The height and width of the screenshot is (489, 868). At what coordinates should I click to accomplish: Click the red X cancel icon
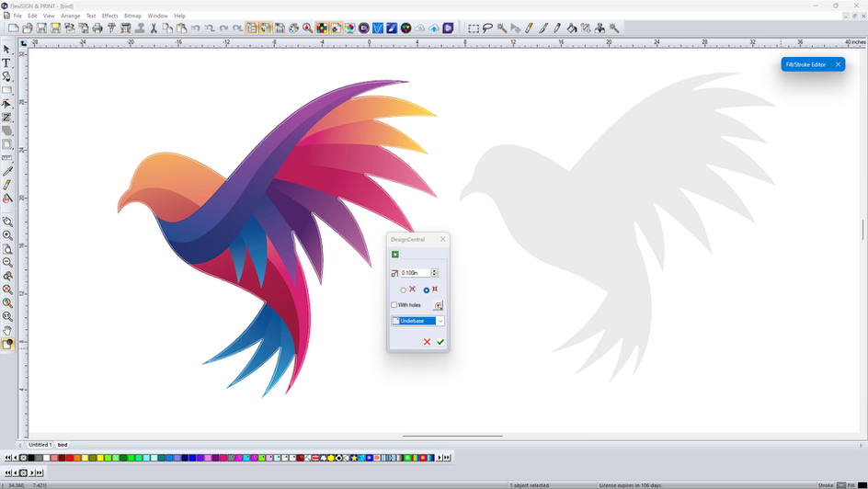click(x=427, y=342)
